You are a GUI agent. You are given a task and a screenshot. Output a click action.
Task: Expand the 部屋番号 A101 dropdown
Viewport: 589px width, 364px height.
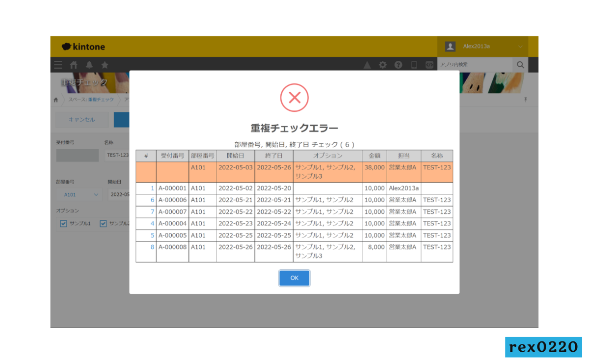pyautogui.click(x=78, y=194)
